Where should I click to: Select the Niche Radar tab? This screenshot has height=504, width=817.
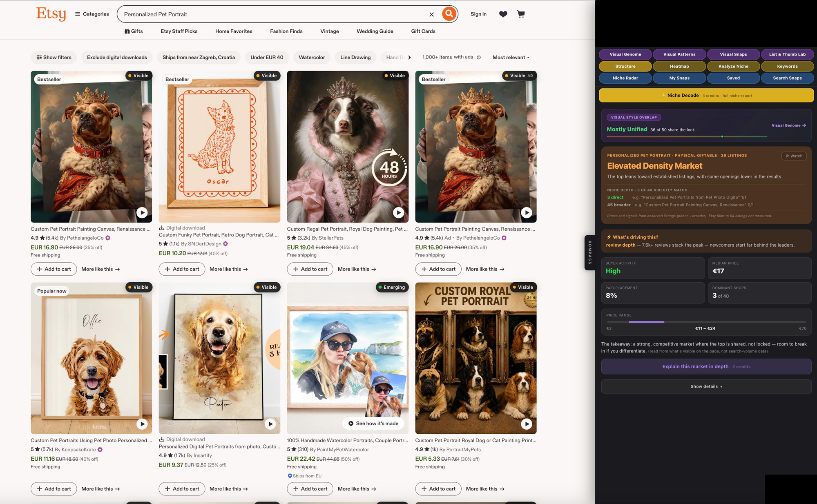[x=625, y=78]
